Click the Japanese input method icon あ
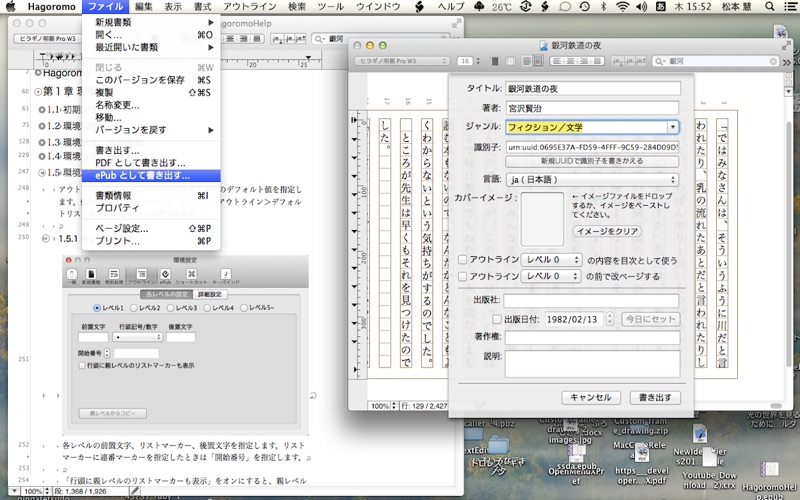Viewport: 800px width, 500px height. (x=660, y=6)
